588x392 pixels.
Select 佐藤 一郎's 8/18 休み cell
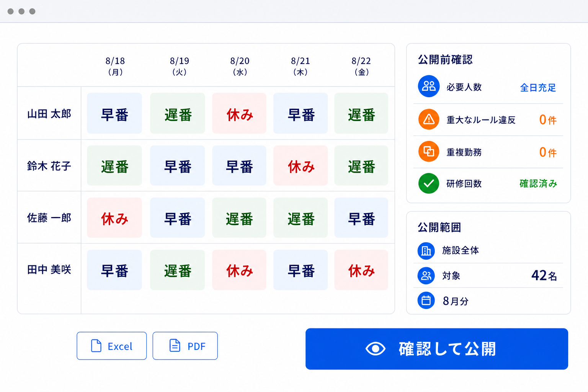[x=114, y=218]
